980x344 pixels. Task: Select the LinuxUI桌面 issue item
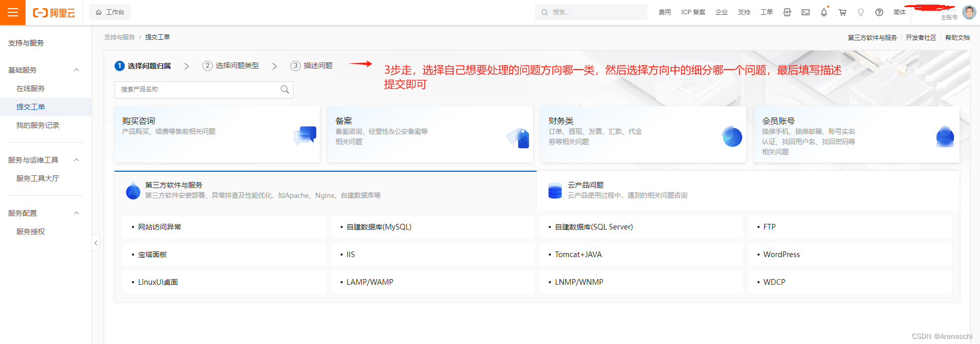(x=225, y=282)
